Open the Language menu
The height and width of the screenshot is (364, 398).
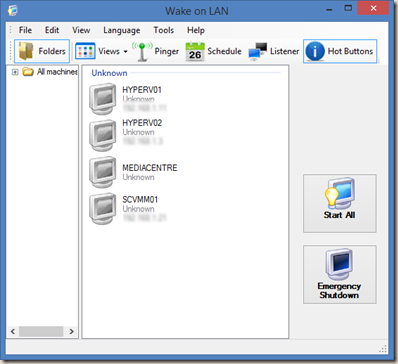click(x=122, y=30)
